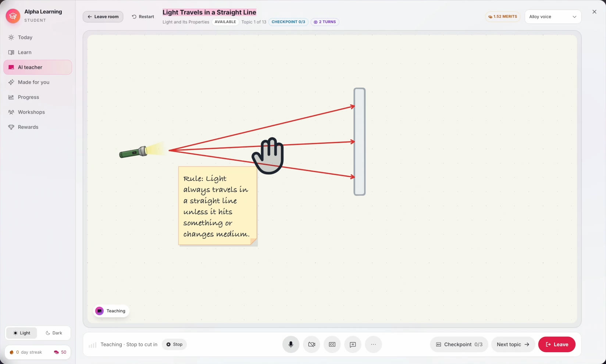Click the red Leave button
This screenshot has width=606, height=364.
(557, 345)
